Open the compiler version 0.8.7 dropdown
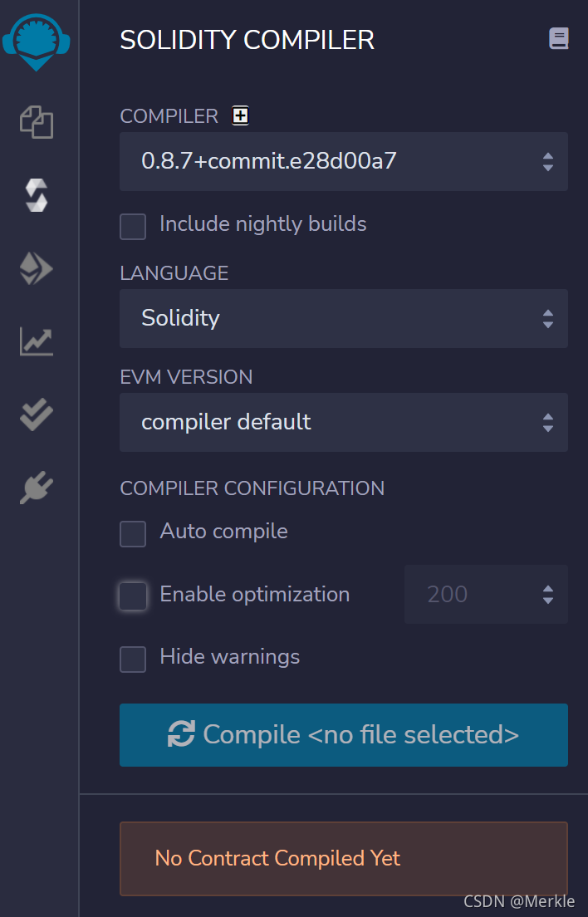This screenshot has height=917, width=588. pyautogui.click(x=344, y=161)
